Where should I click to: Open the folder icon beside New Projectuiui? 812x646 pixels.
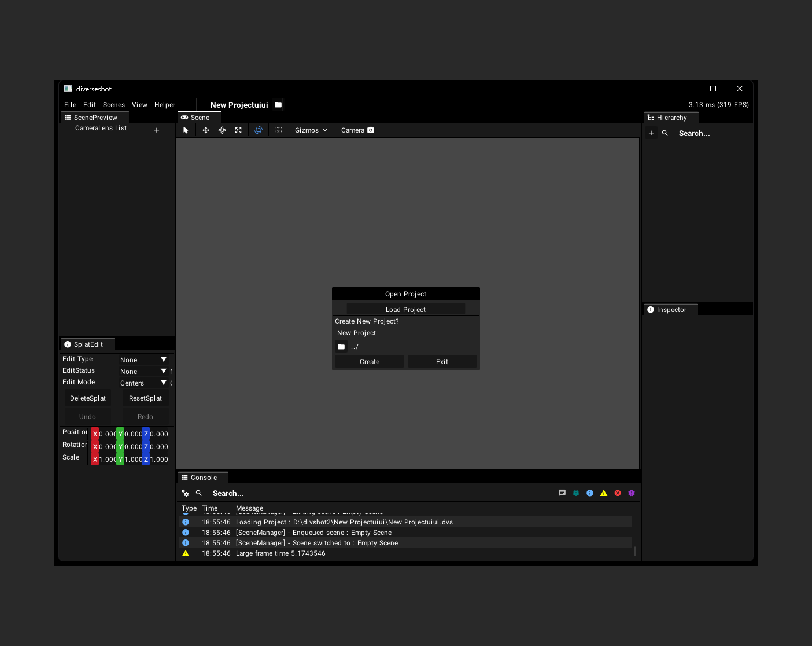pyautogui.click(x=278, y=105)
